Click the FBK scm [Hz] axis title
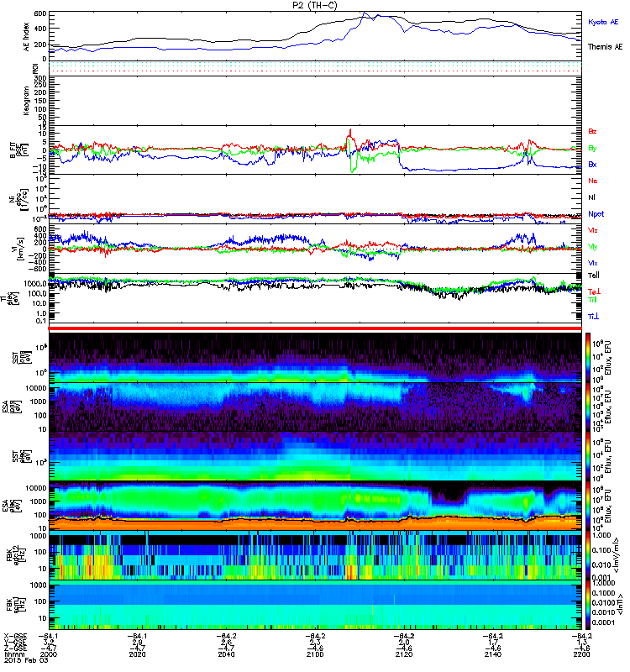Image resolution: width=630 pixels, height=672 pixels. pyautogui.click(x=15, y=603)
